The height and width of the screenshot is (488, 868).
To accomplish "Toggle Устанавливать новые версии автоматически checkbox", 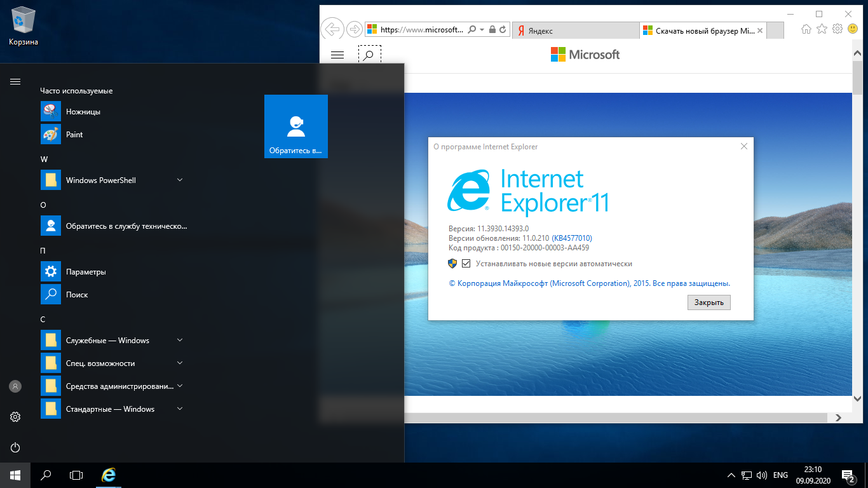I will 466,264.
